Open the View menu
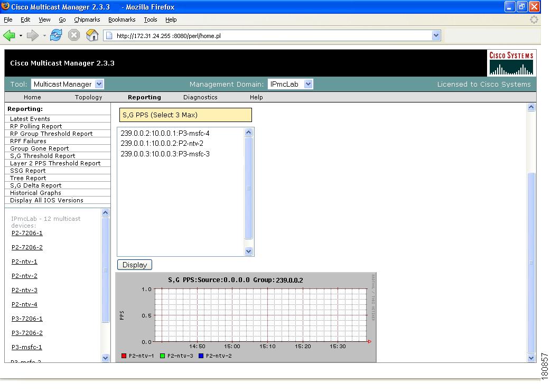 [x=44, y=20]
